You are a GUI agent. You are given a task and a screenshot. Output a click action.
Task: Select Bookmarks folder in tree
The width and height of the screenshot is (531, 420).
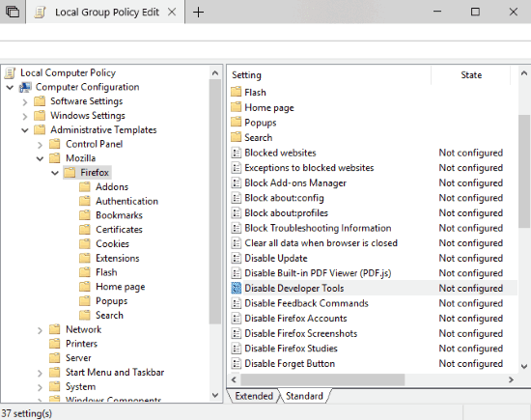(x=119, y=215)
